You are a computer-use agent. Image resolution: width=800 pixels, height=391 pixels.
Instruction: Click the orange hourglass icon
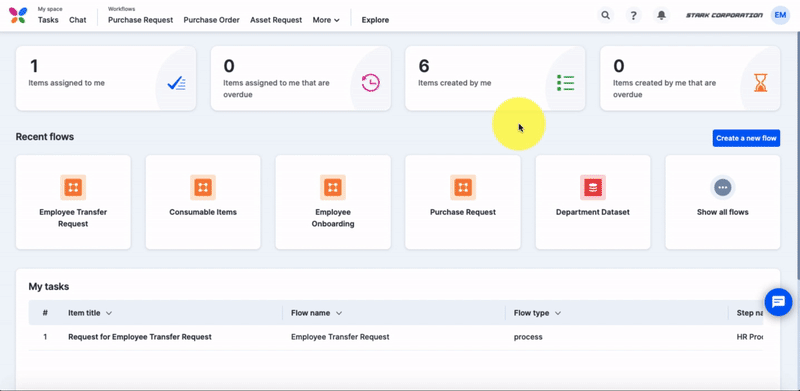point(761,83)
